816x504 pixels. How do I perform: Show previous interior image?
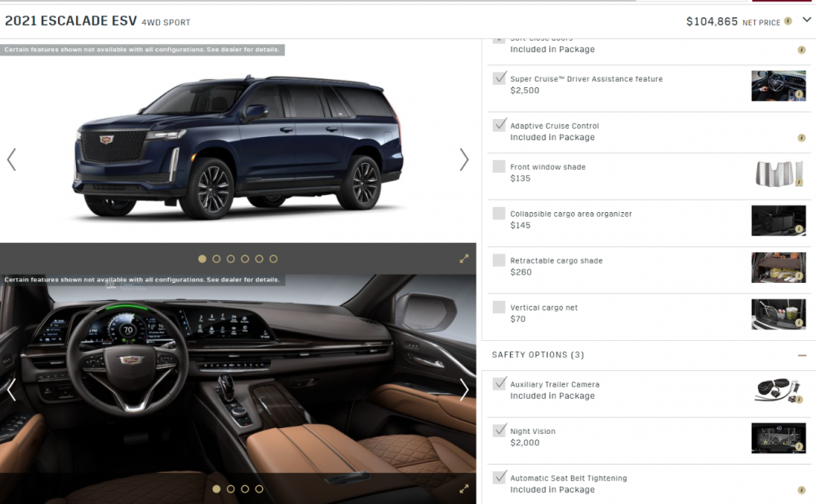(x=11, y=390)
